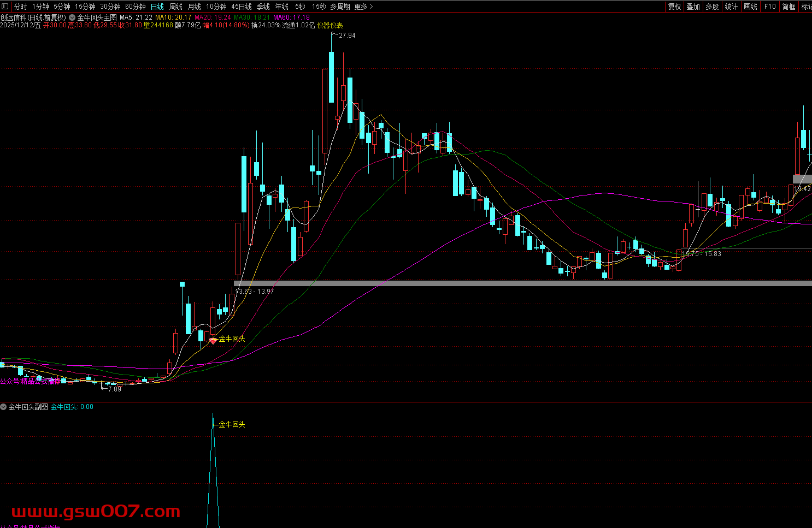Expand the 金牛回头主图 indicator dropdown arrow
Image resolution: width=812 pixels, height=528 pixels.
pos(72,17)
